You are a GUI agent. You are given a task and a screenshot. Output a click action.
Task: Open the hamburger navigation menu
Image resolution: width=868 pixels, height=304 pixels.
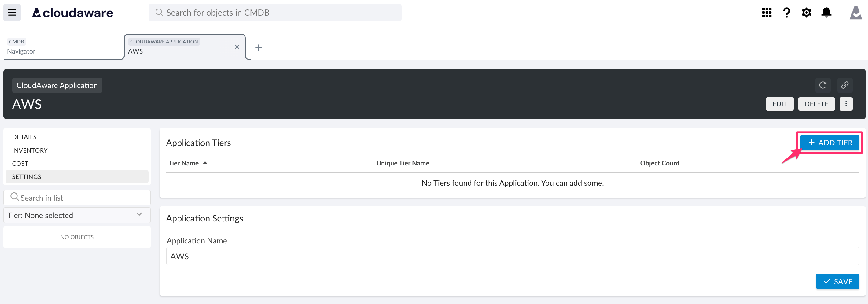[x=12, y=13]
